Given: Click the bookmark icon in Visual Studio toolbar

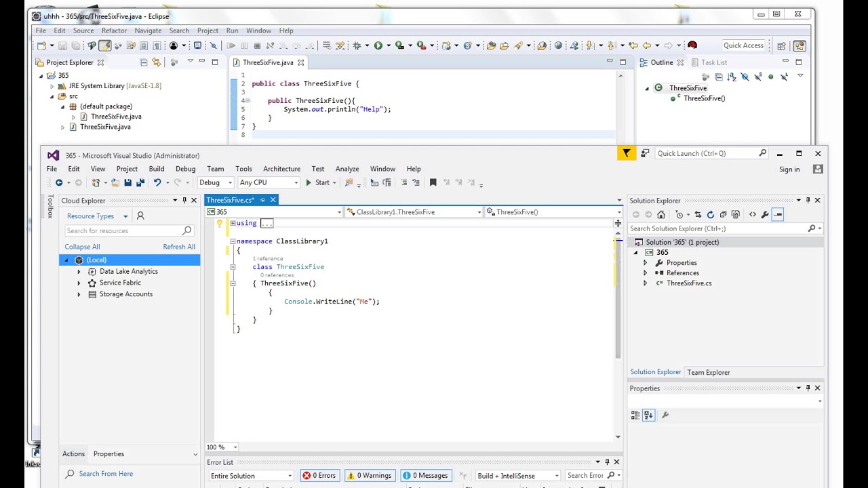Looking at the screenshot, I should pyautogui.click(x=433, y=182).
